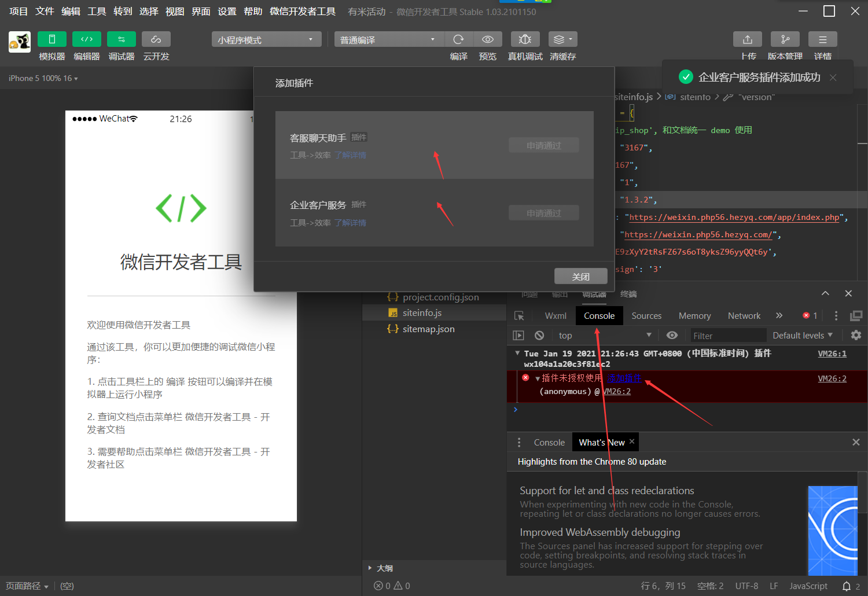The width and height of the screenshot is (868, 596).
Task: Toggle the debugger (调试器) panel
Action: [122, 39]
